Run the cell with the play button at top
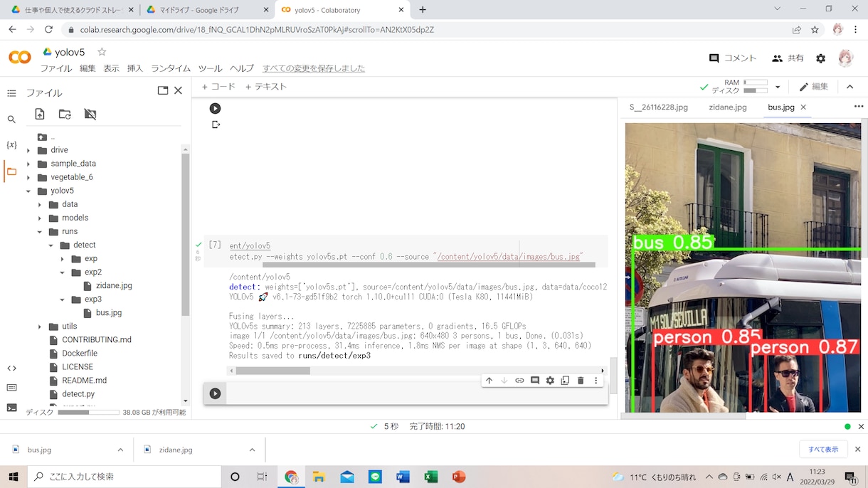 [215, 109]
